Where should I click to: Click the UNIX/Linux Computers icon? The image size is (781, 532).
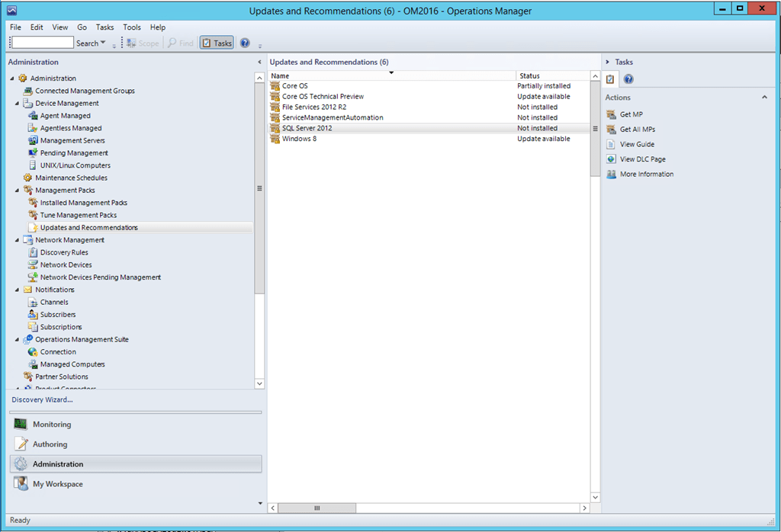(x=33, y=165)
